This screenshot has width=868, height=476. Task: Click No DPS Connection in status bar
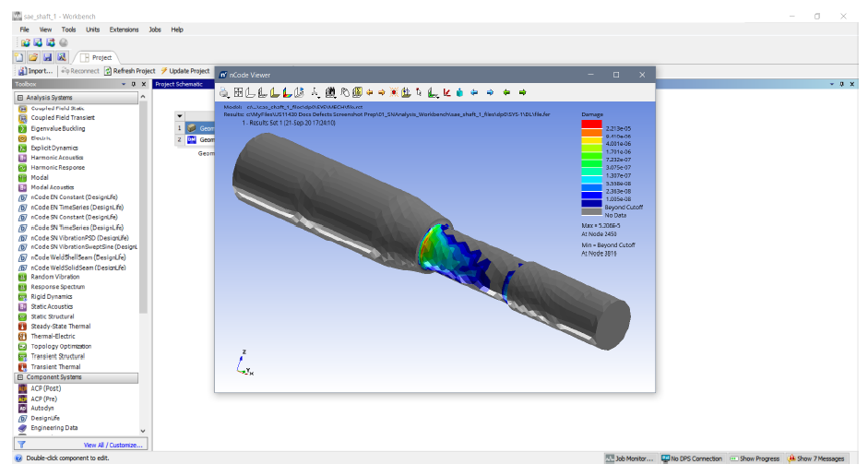pyautogui.click(x=692, y=458)
